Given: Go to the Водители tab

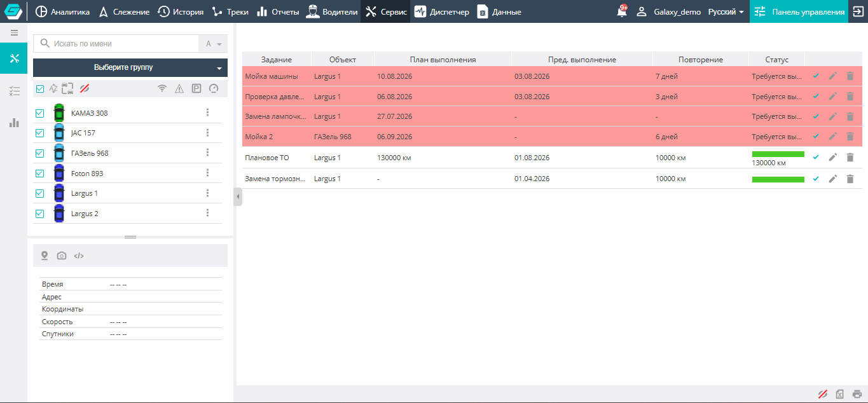Looking at the screenshot, I should click(x=331, y=11).
